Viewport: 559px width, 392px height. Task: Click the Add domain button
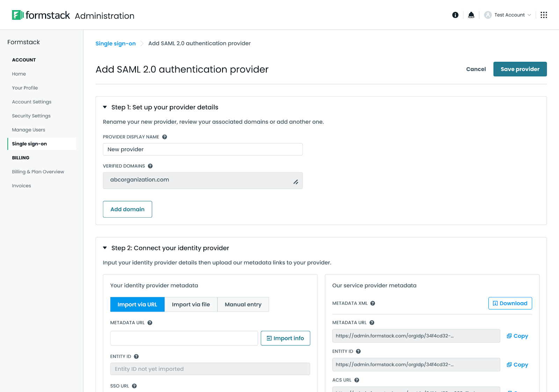(127, 209)
